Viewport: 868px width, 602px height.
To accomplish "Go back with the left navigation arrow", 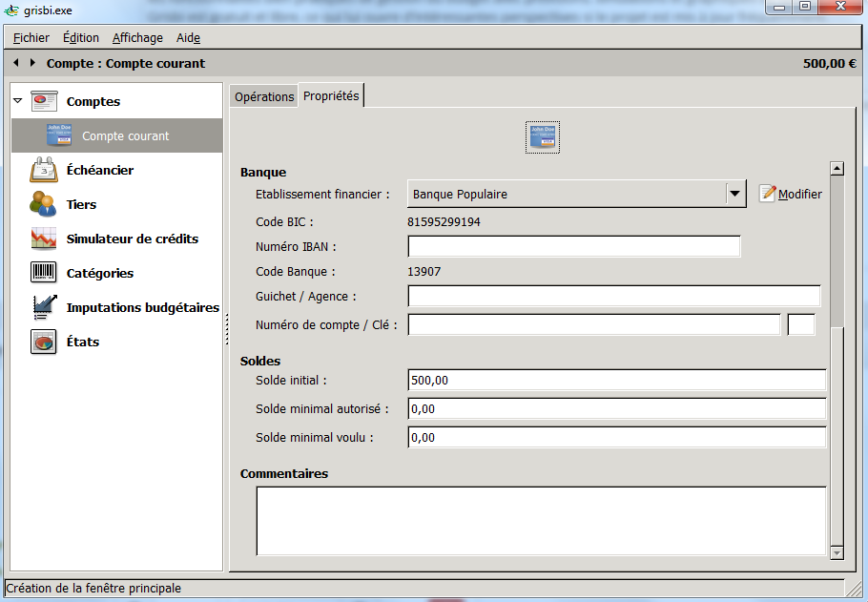I will pyautogui.click(x=16, y=63).
